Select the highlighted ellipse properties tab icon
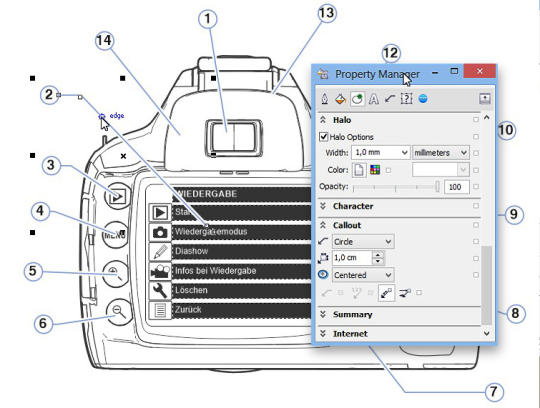 (x=357, y=99)
